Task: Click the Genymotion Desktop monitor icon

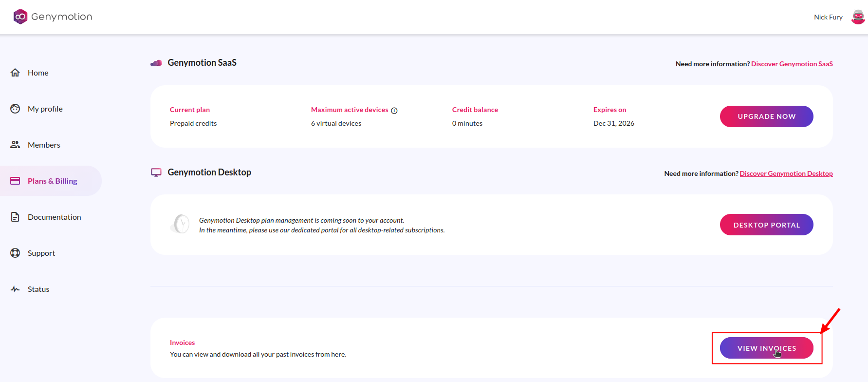Action: [156, 172]
